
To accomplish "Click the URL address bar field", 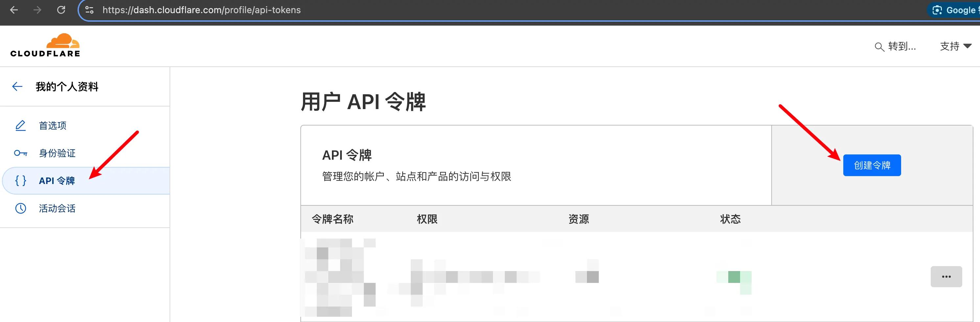I will 502,10.
